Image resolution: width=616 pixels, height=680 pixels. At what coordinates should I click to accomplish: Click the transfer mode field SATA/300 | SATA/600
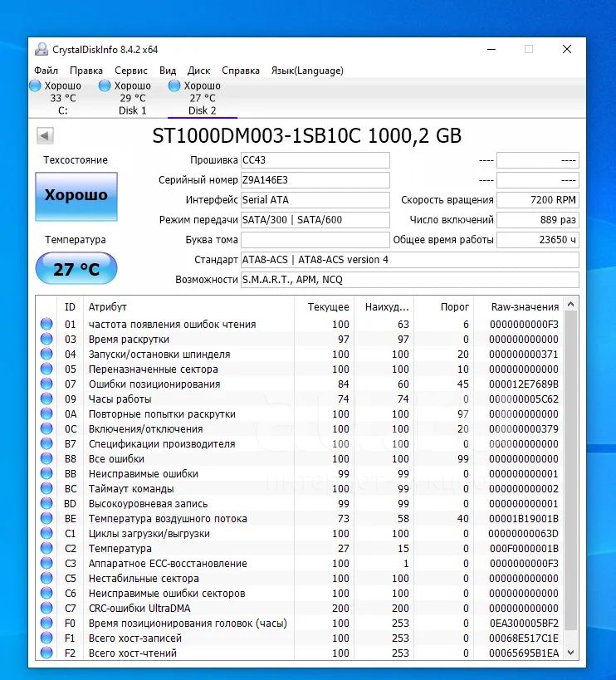[x=315, y=220]
